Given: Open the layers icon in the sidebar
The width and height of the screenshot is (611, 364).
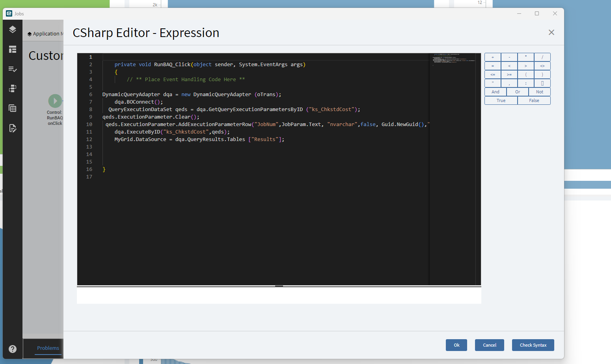Looking at the screenshot, I should click(x=13, y=30).
